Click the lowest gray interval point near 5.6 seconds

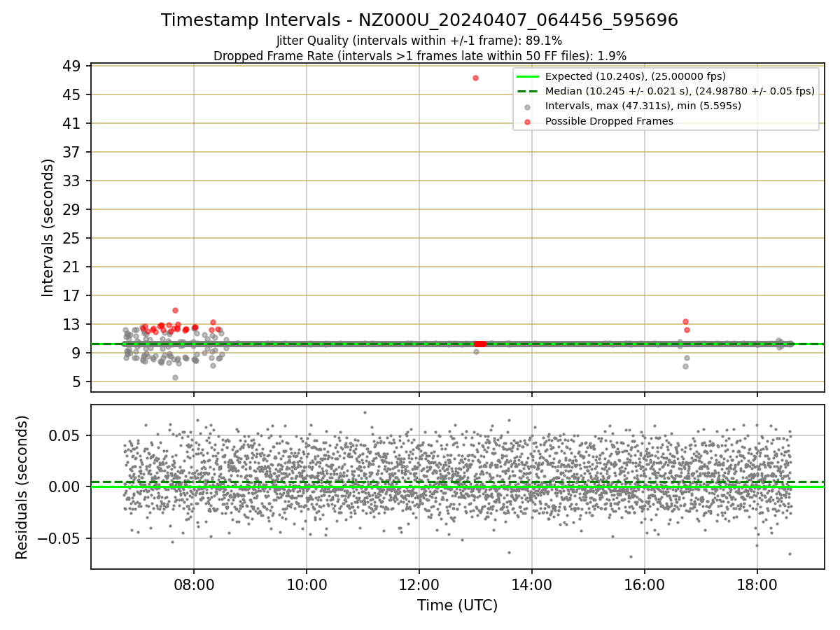(175, 377)
